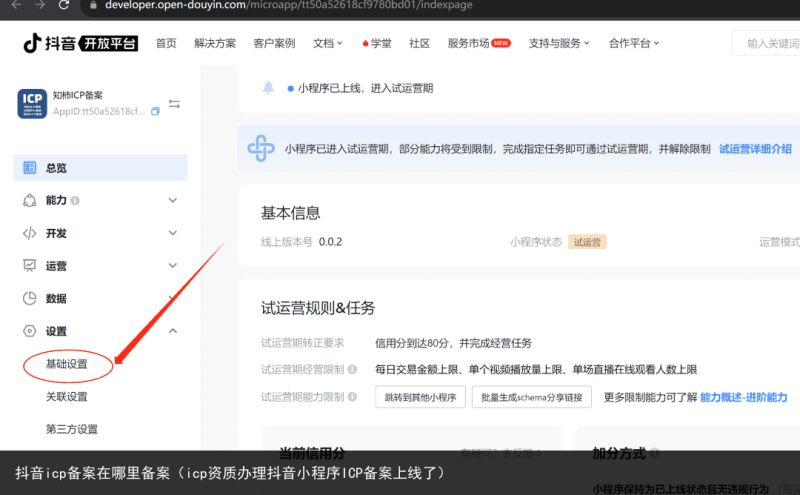This screenshot has height=495, width=800.
Task: Click the AppID text under 知柿ICP备案
Action: (99, 111)
